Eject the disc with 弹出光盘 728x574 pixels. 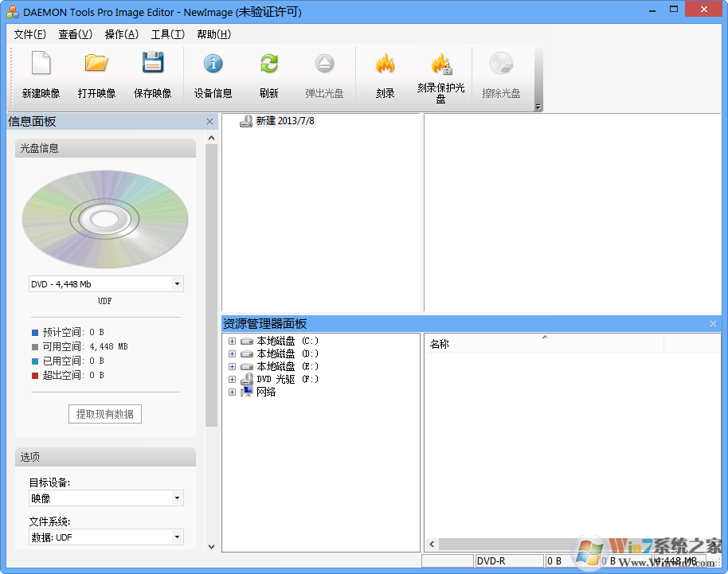click(324, 73)
